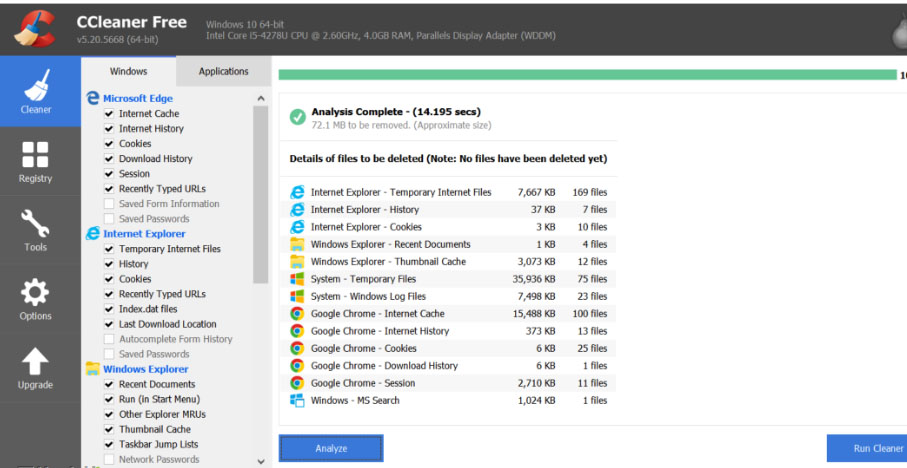Click Windows icon beside System - Temporary Files

coord(297,279)
